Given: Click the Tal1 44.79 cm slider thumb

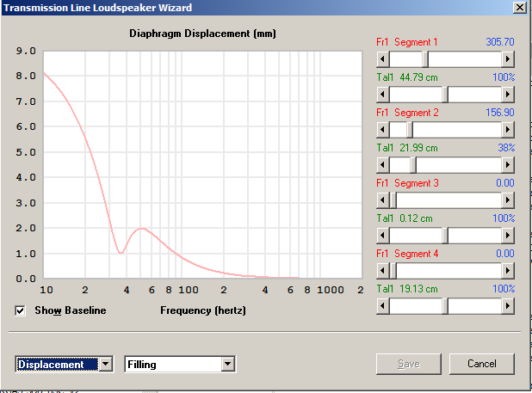Looking at the screenshot, I should click(445, 95).
